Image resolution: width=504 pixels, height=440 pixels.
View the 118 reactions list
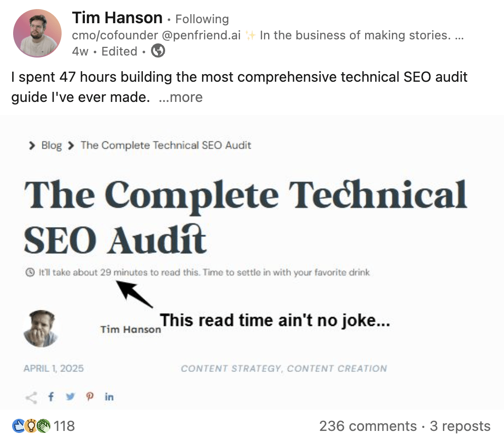(43, 426)
